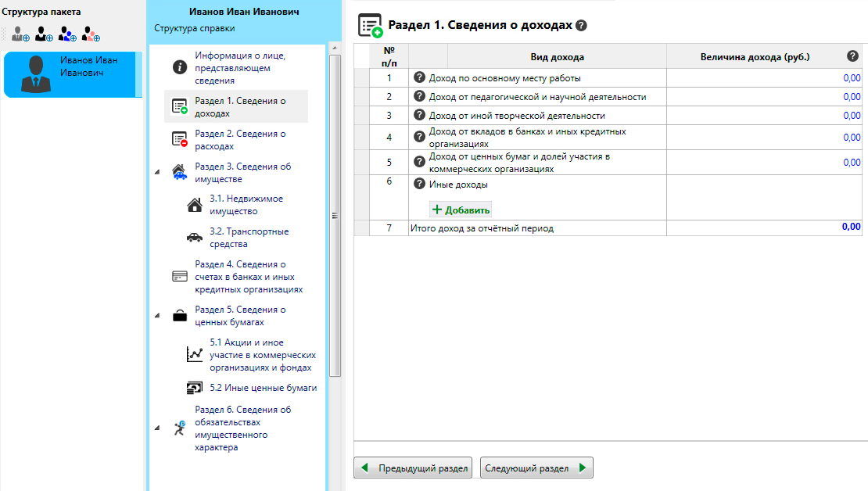The height and width of the screenshot is (491, 868).
Task: Click the bold 0,00 total income value
Action: click(x=851, y=227)
